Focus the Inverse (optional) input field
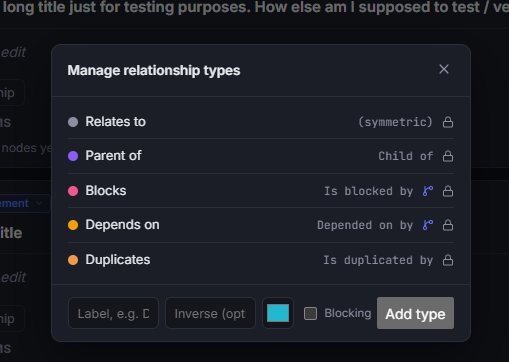Image resolution: width=509 pixels, height=362 pixels. pyautogui.click(x=210, y=313)
